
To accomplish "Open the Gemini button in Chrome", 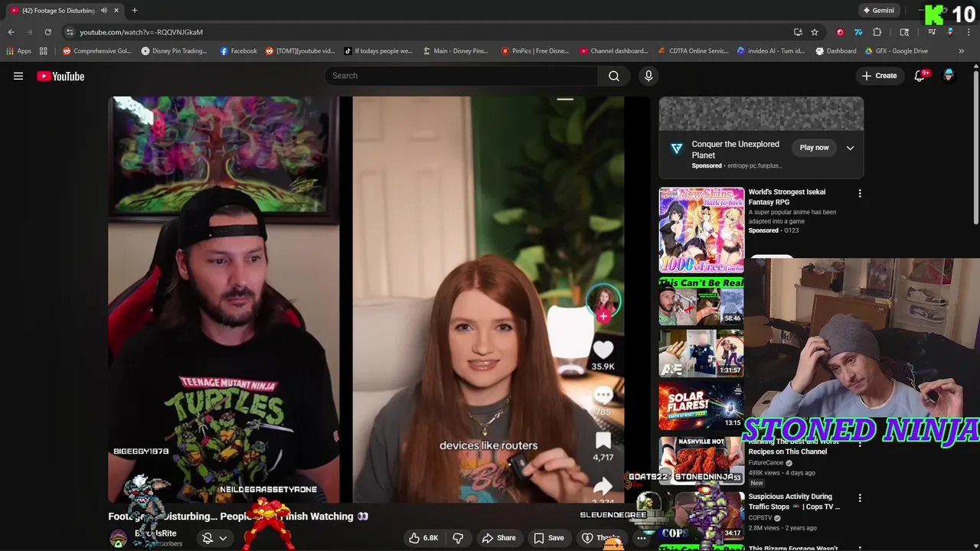I will (x=878, y=11).
